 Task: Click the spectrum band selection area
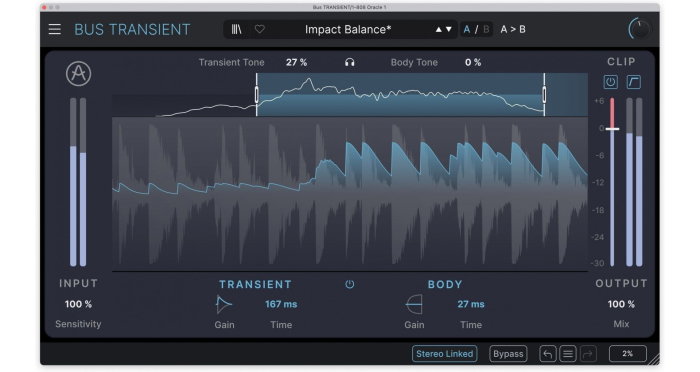coord(400,95)
